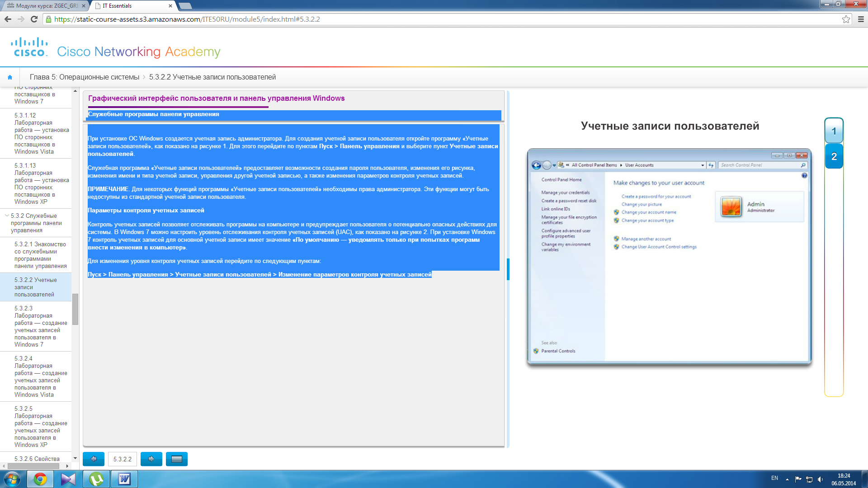Show hidden tray icons arrow
Image resolution: width=868 pixels, height=488 pixels.
tap(787, 479)
